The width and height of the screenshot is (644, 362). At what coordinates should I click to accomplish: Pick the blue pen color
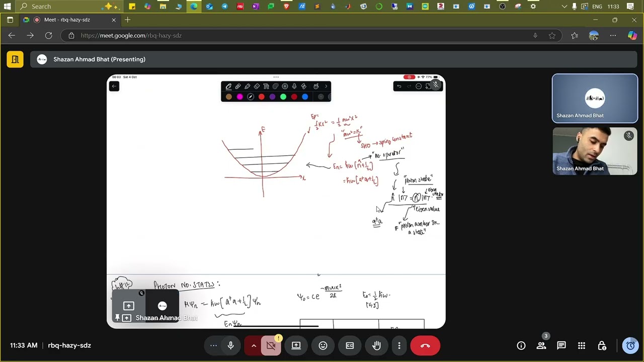pos(305,97)
